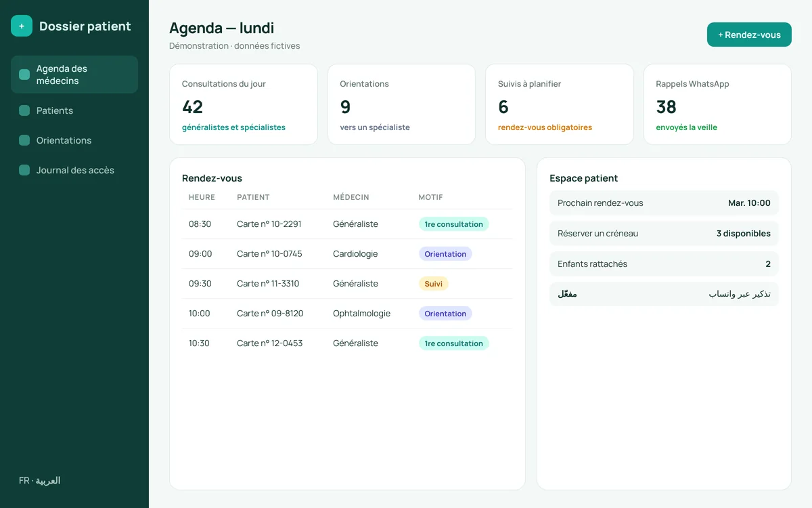Click the Suivi badge
This screenshot has height=508, width=812.
434,284
